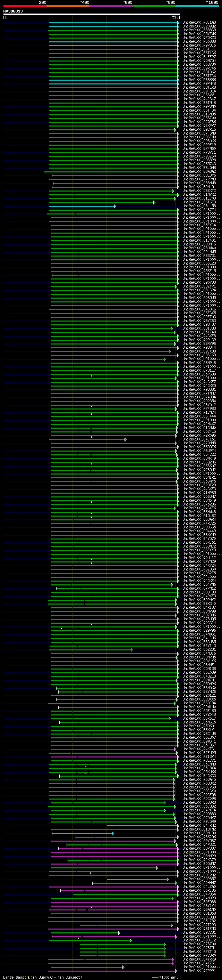Screen dimensions: 222x980
Task: Open hit UniRef100_C5YZW6
Action: 199,34
